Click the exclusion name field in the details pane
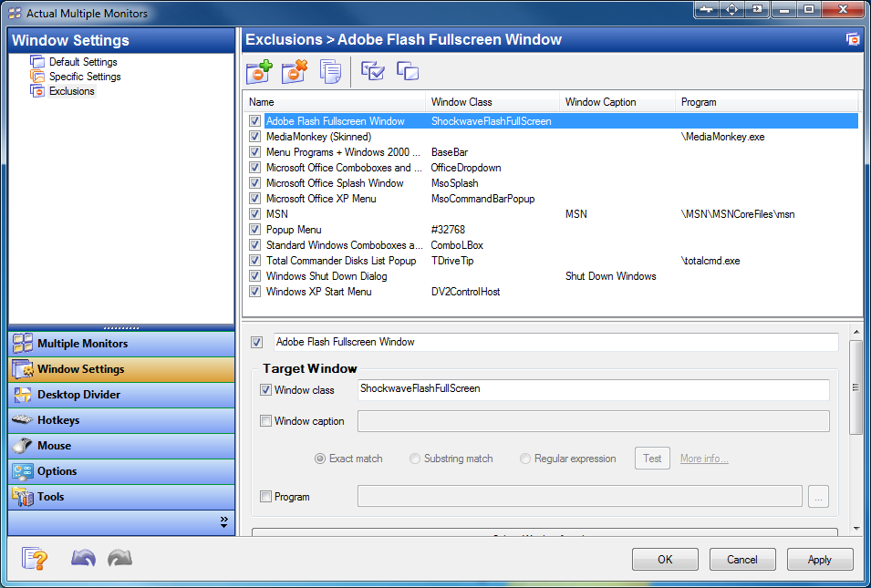The image size is (871, 588). pyautogui.click(x=556, y=342)
